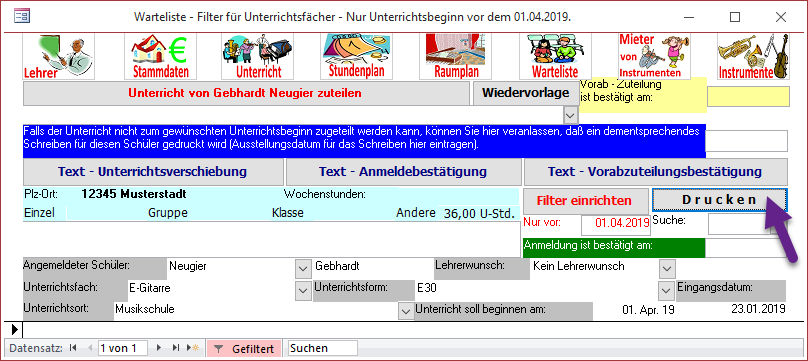Image resolution: width=808 pixels, height=361 pixels.
Task: Jump to first record in navigation
Action: (73, 348)
